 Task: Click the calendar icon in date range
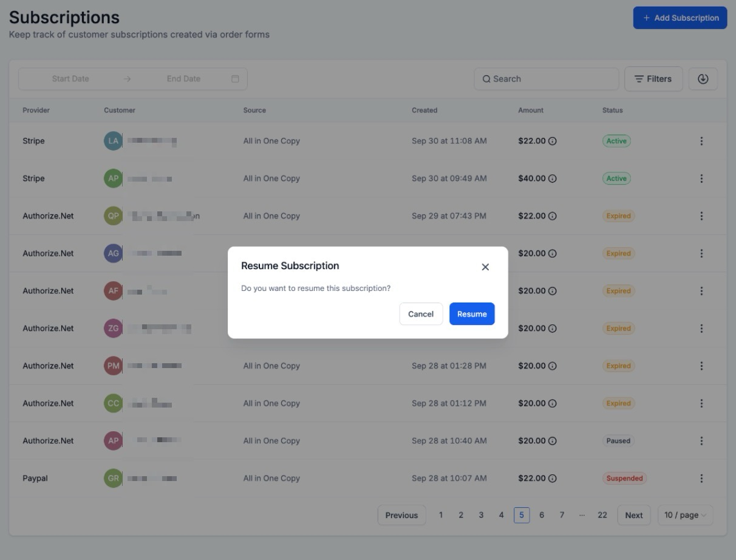tap(235, 79)
